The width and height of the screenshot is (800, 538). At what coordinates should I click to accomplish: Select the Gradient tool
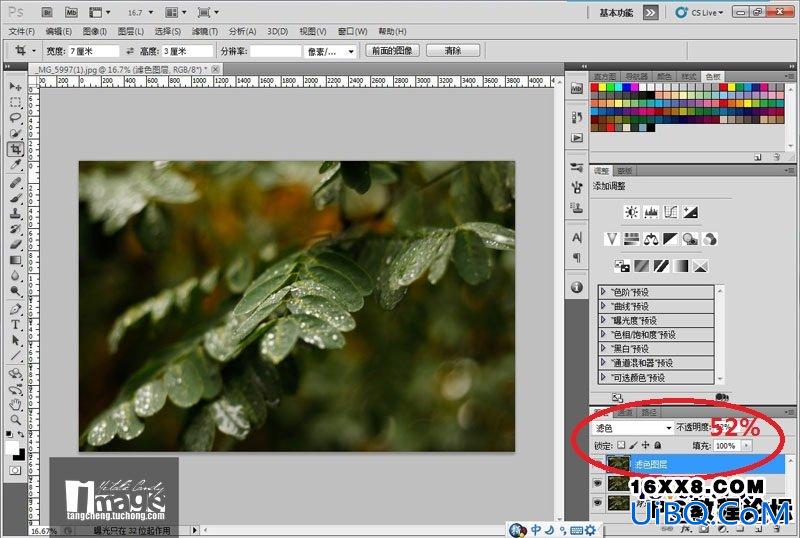point(15,260)
